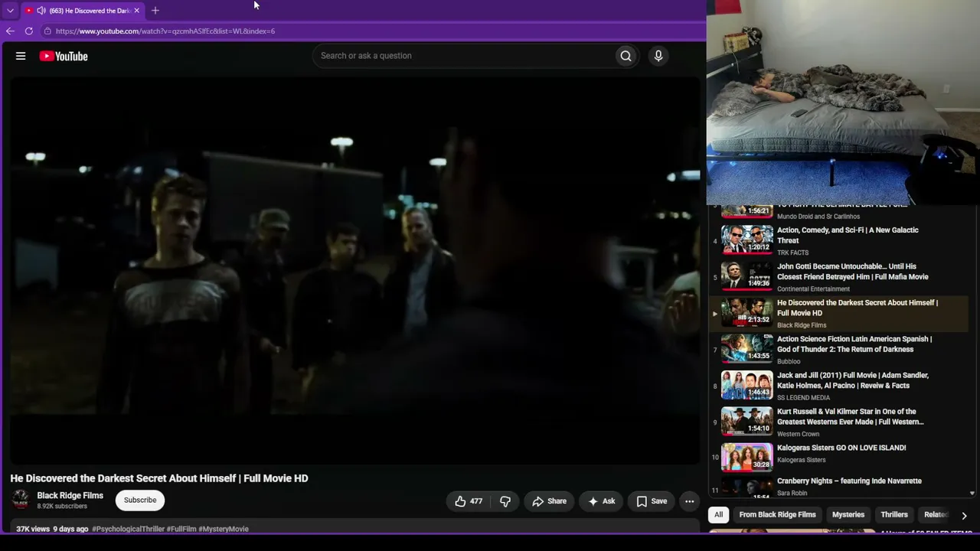Open the Kalogeras Sisters video thumbnail
This screenshot has height=551, width=980.
(x=747, y=457)
